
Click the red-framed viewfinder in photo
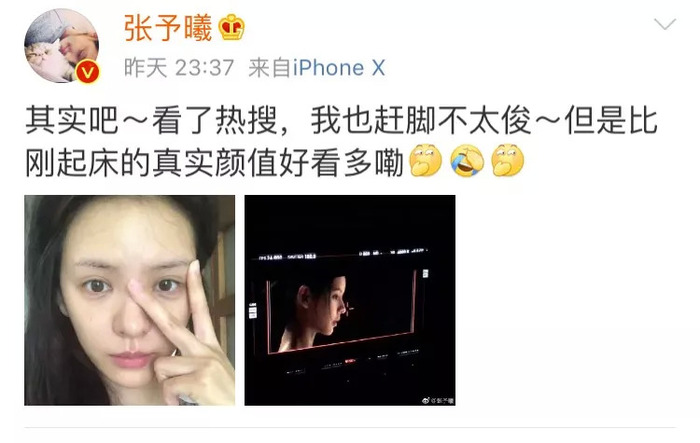(342, 311)
